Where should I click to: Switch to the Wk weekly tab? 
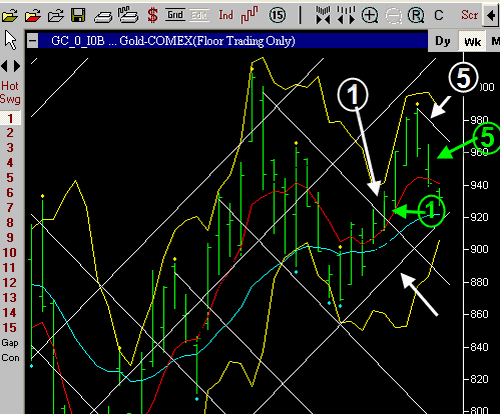(x=472, y=42)
